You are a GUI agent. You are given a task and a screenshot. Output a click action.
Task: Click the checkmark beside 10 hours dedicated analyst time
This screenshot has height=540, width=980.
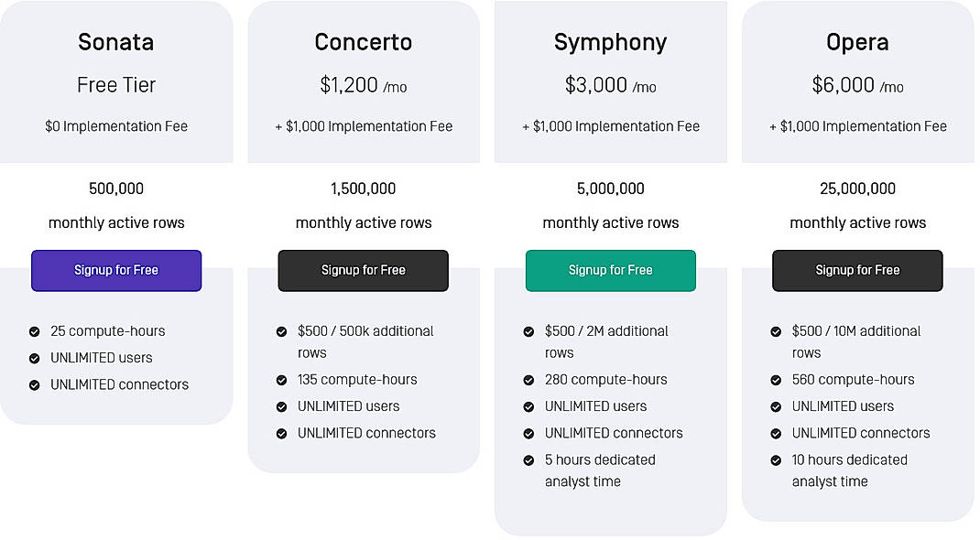775,460
